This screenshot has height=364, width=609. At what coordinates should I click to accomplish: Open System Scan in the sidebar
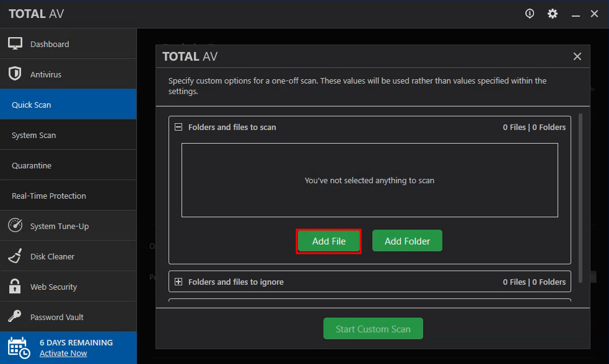[68, 135]
